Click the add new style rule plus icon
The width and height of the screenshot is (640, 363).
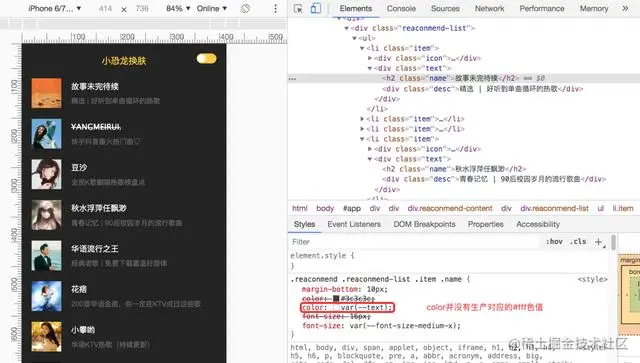click(598, 242)
